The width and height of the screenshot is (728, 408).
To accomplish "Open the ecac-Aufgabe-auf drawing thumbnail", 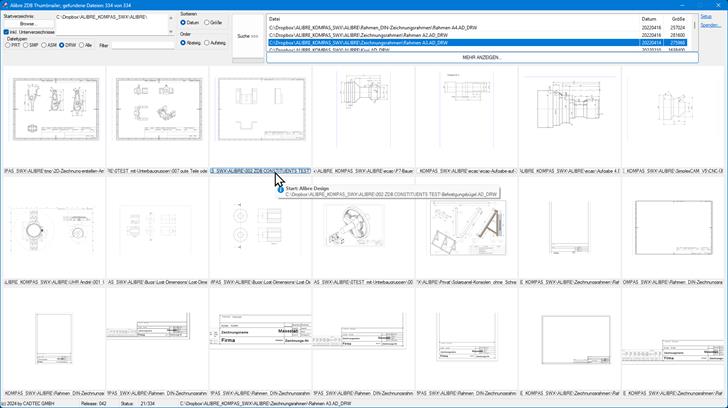I will [467, 110].
